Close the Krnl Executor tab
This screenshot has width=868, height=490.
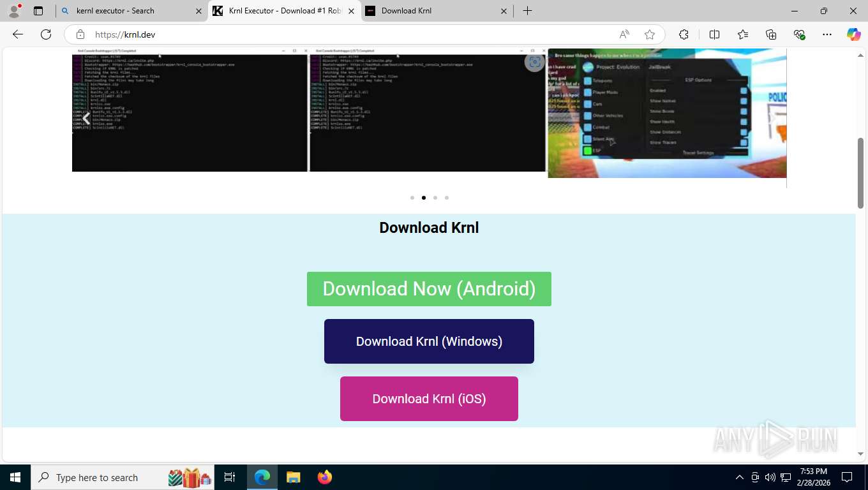(x=351, y=11)
